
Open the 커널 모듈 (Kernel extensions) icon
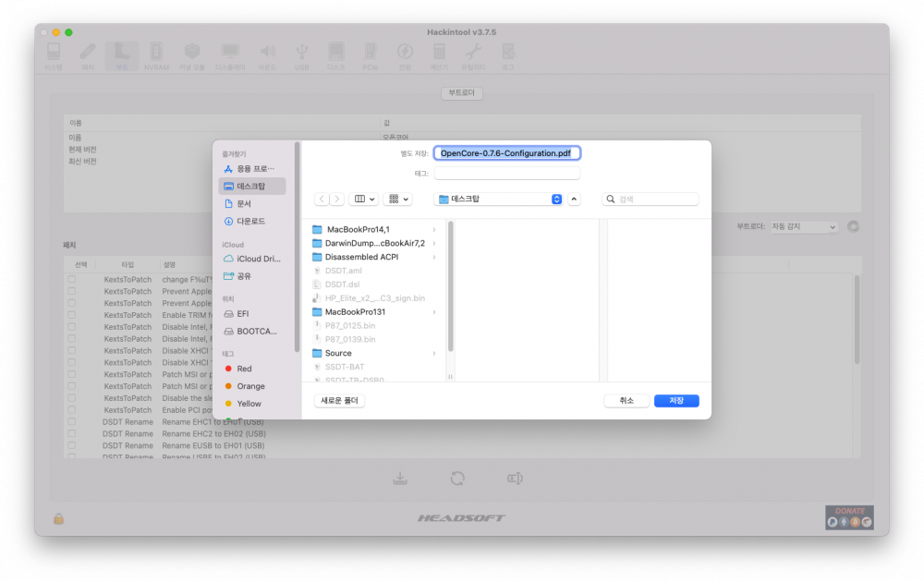tap(192, 56)
